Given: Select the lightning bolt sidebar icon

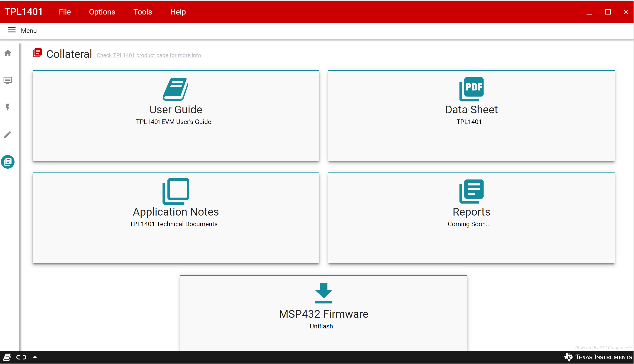Looking at the screenshot, I should [8, 107].
